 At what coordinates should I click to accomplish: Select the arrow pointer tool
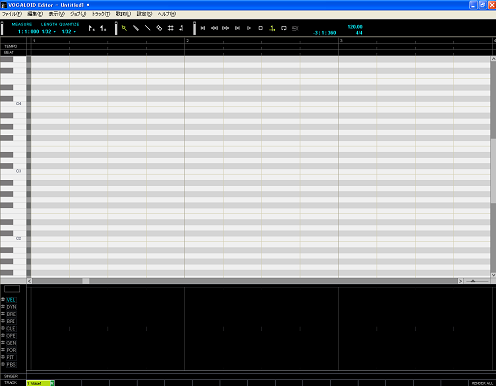pos(124,28)
